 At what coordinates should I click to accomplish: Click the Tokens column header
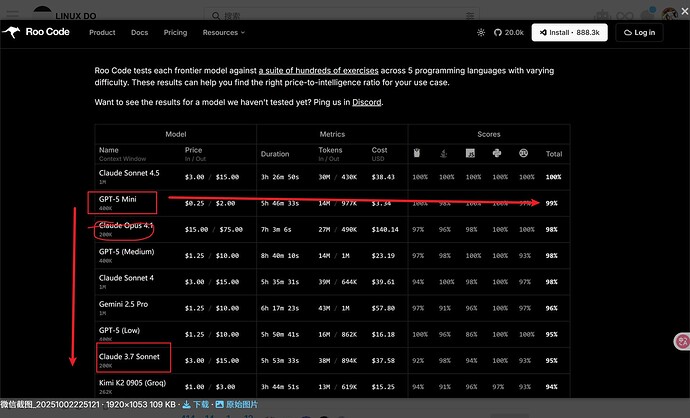tap(330, 150)
